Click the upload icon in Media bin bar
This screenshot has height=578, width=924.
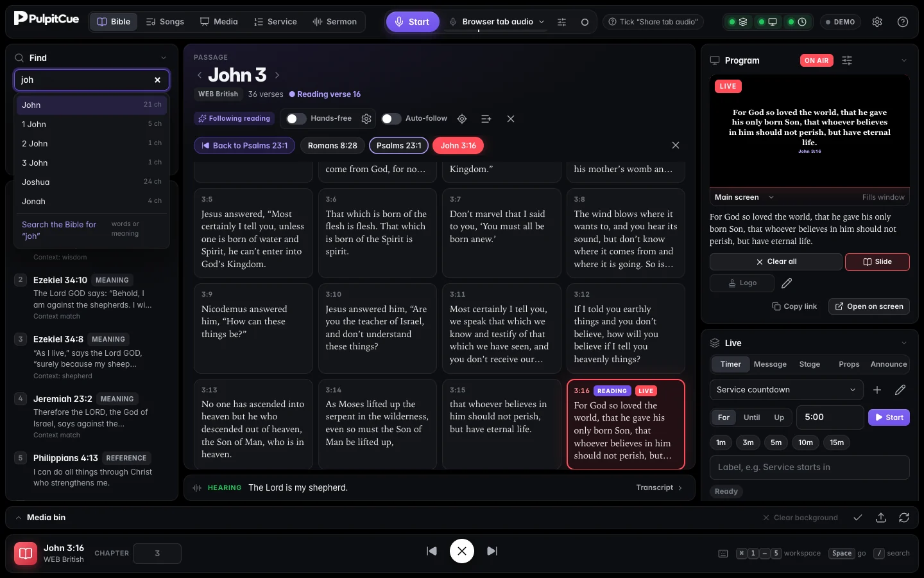pyautogui.click(x=881, y=518)
